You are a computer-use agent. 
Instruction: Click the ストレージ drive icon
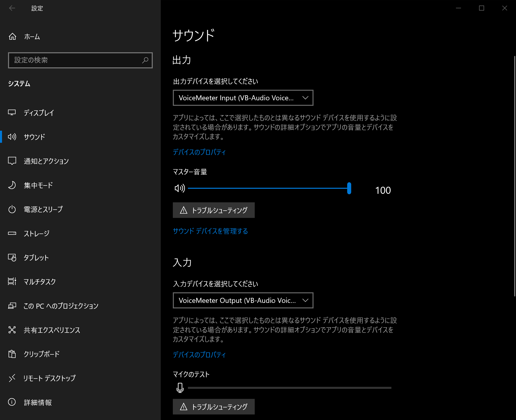[x=12, y=233]
